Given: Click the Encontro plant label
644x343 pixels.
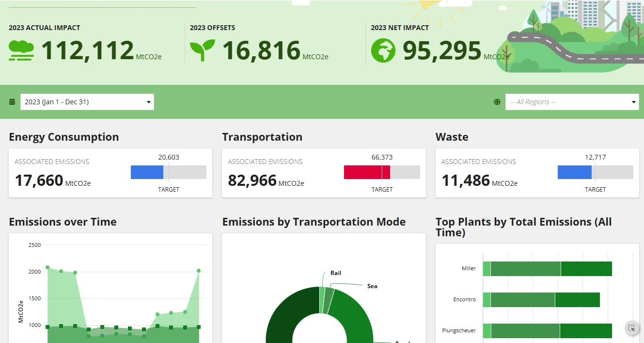Looking at the screenshot, I should tap(464, 299).
